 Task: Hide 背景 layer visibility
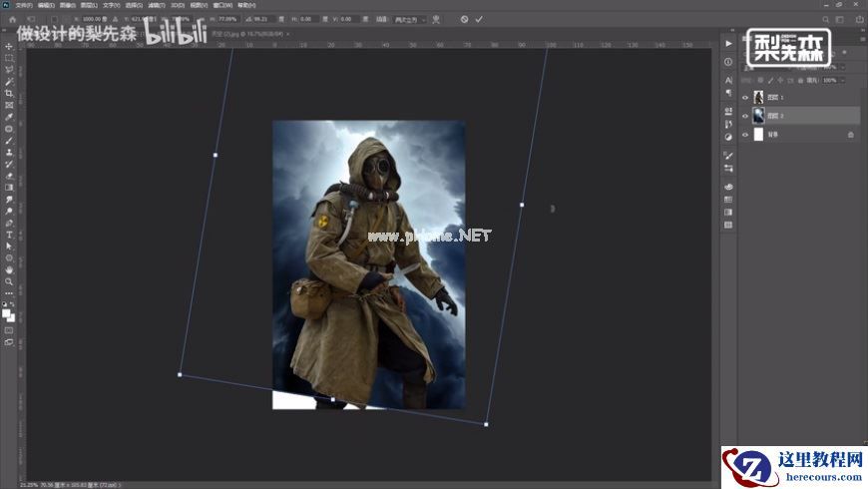click(x=745, y=135)
